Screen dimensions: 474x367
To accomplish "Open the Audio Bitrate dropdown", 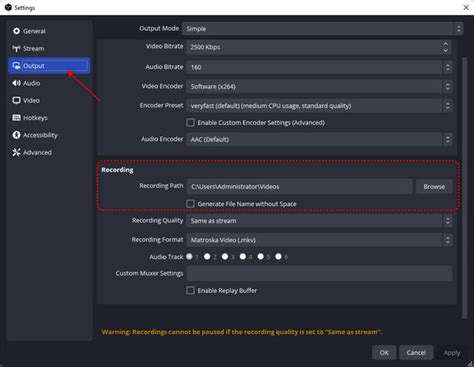I will pyautogui.click(x=319, y=67).
